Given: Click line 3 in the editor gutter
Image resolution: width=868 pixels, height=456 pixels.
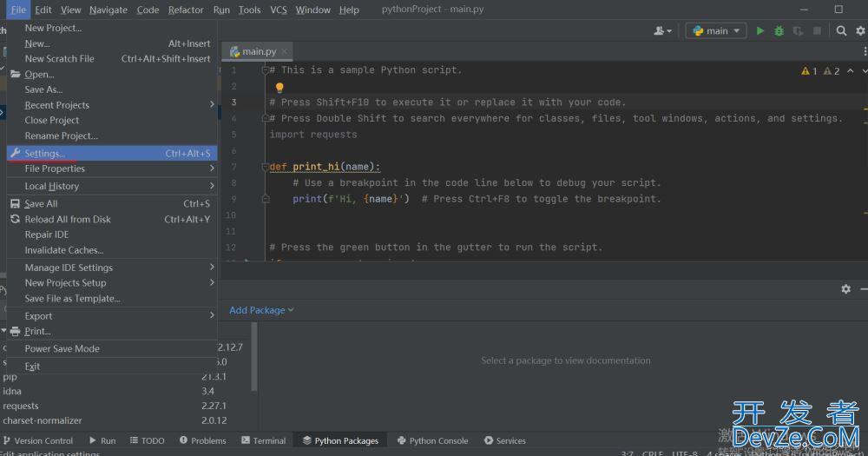Looking at the screenshot, I should point(233,102).
